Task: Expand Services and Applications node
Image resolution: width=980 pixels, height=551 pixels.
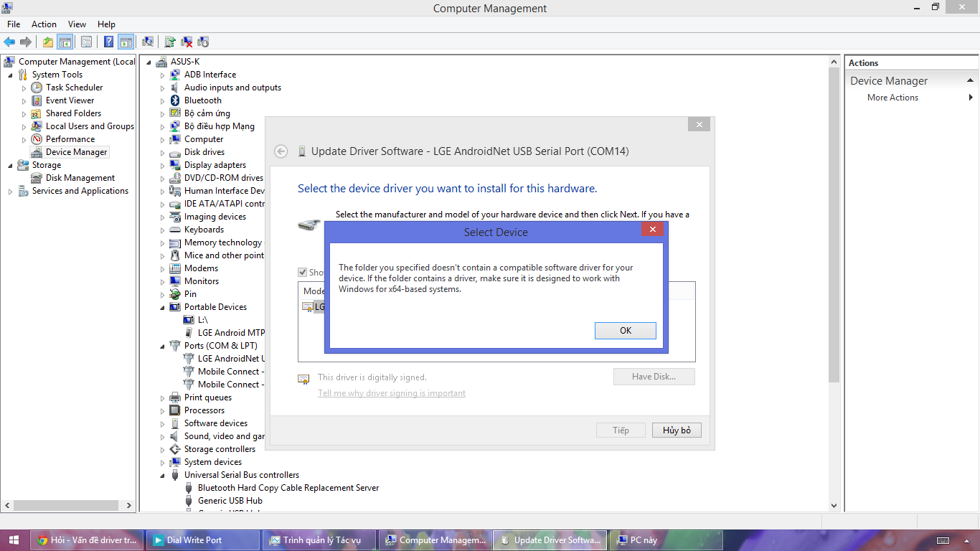Action: tap(10, 191)
